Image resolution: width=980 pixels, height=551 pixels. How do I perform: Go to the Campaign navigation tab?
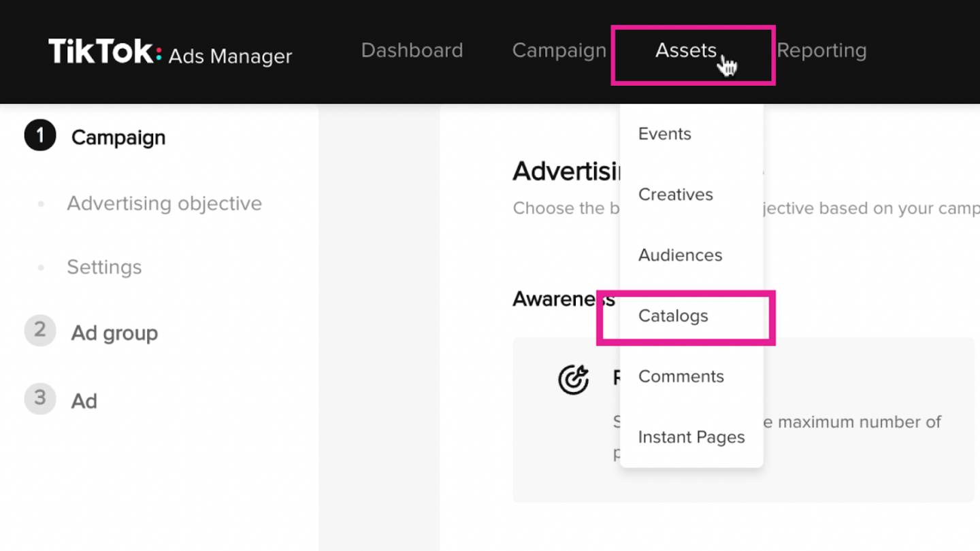click(x=559, y=51)
